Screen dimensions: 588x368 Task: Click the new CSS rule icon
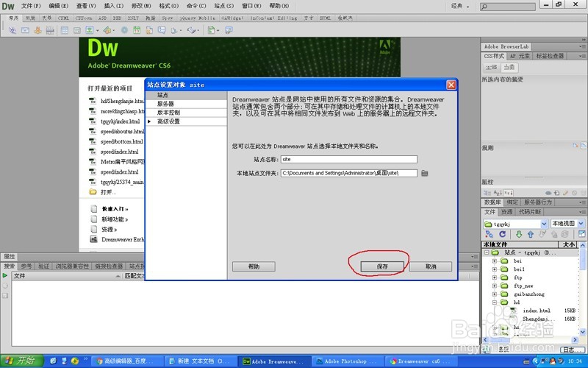click(557, 193)
